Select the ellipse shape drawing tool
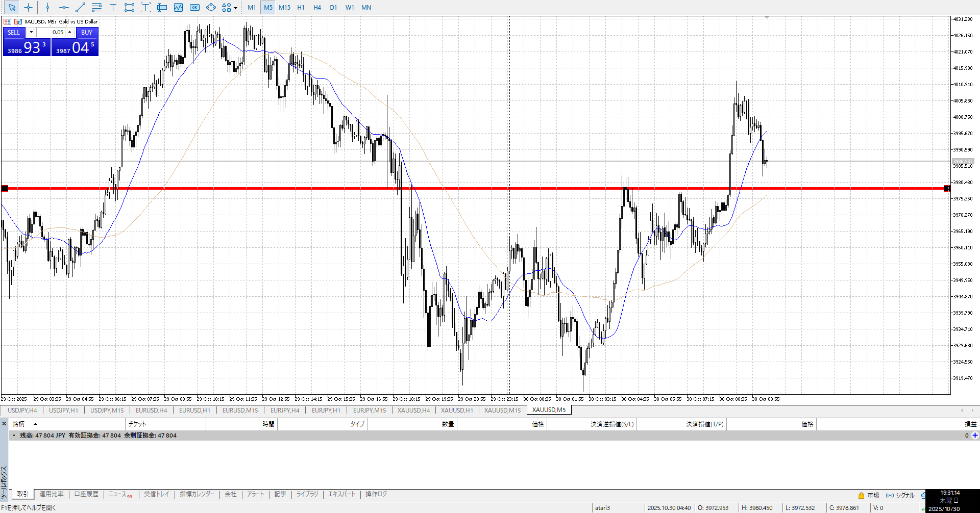Image resolution: width=980 pixels, height=513 pixels. [x=211, y=7]
